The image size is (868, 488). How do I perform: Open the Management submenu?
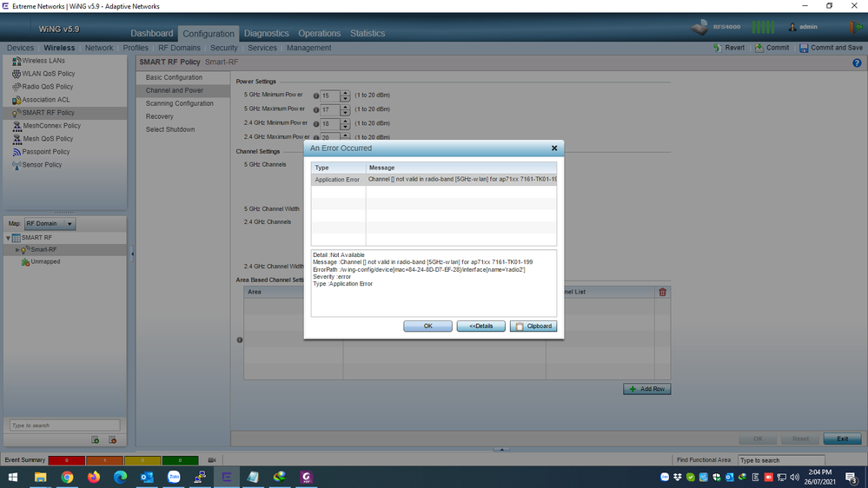pos(309,48)
